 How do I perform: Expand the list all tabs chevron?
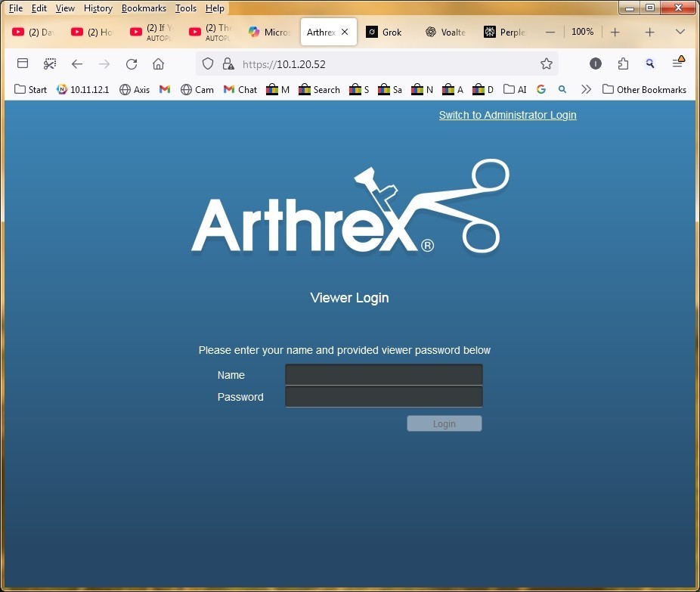[680, 32]
